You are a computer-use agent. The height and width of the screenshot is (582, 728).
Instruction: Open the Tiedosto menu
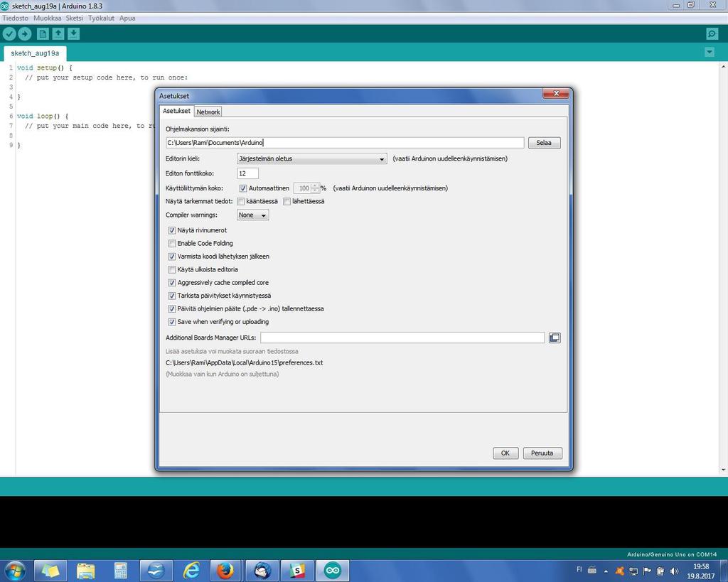(x=16, y=18)
